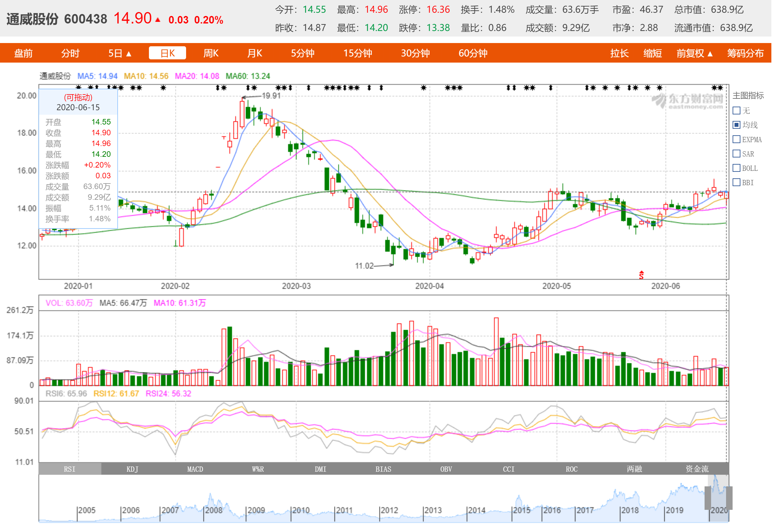Click the MA60: 13.24 legend label
The height and width of the screenshot is (532, 773).
click(x=248, y=76)
